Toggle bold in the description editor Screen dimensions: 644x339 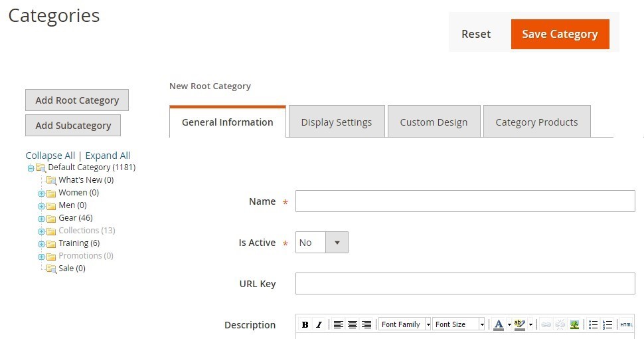tap(305, 325)
